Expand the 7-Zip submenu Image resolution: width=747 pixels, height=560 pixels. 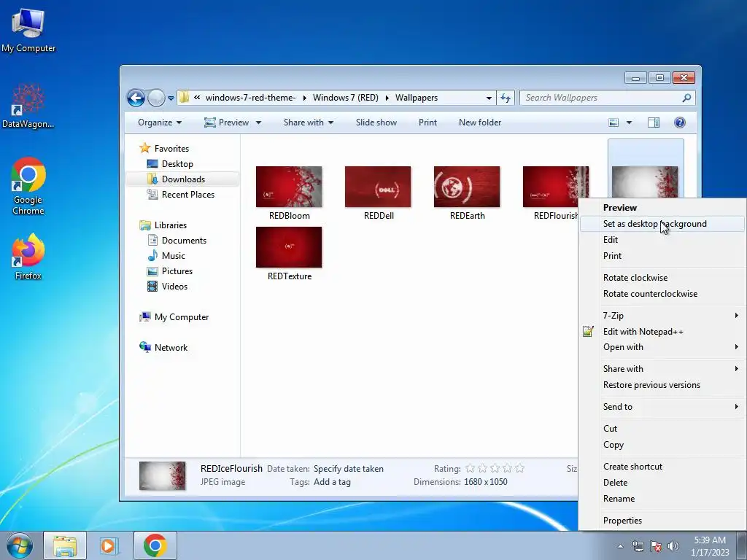coord(662,316)
